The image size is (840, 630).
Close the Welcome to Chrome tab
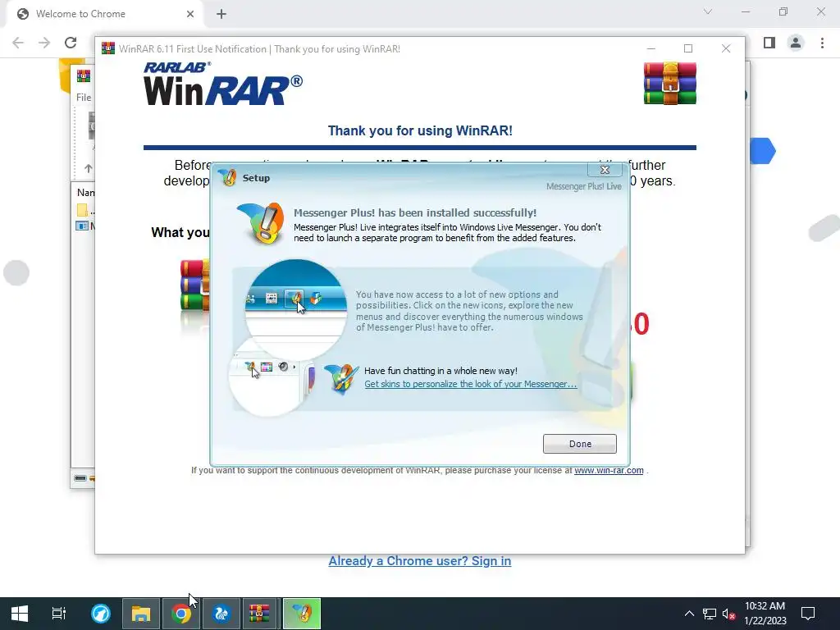(x=190, y=14)
